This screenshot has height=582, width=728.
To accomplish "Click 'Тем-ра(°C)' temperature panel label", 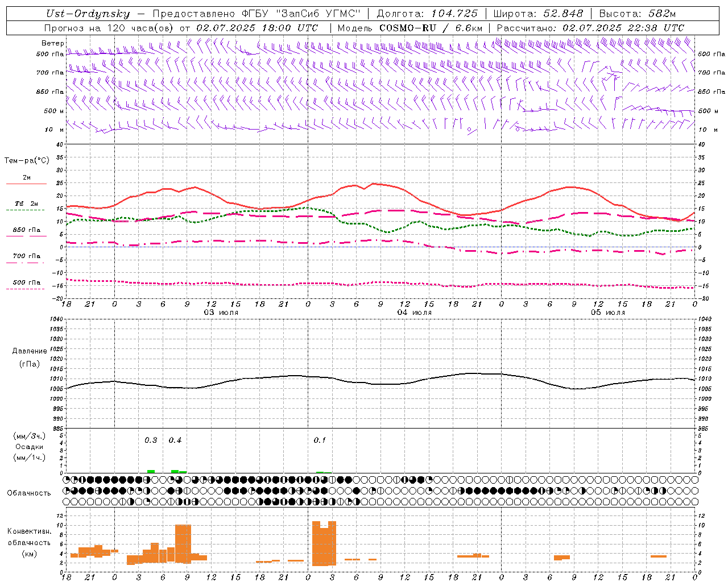I will tap(27, 161).
